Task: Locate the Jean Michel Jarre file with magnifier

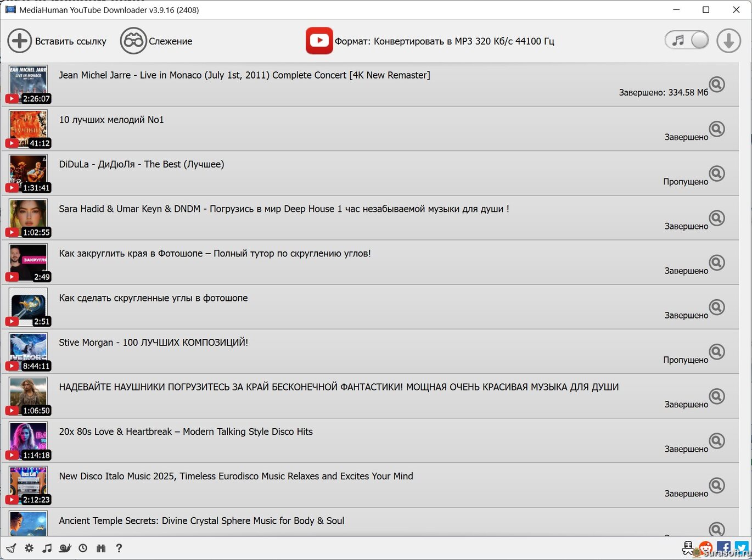Action: point(717,85)
